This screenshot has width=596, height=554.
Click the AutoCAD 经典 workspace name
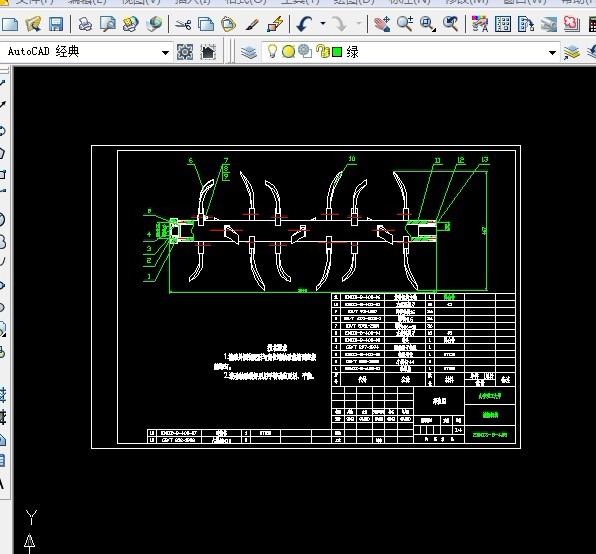[44, 51]
